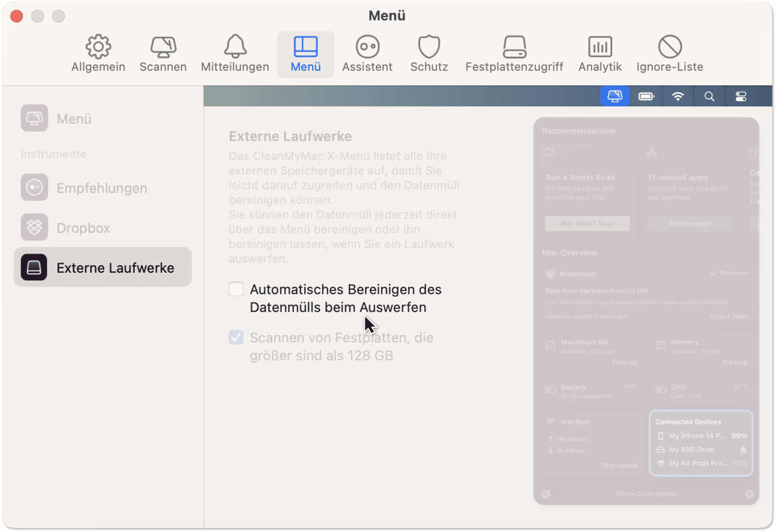Click Free up under Memory
Image resolution: width=776 pixels, height=532 pixels.
(x=735, y=362)
